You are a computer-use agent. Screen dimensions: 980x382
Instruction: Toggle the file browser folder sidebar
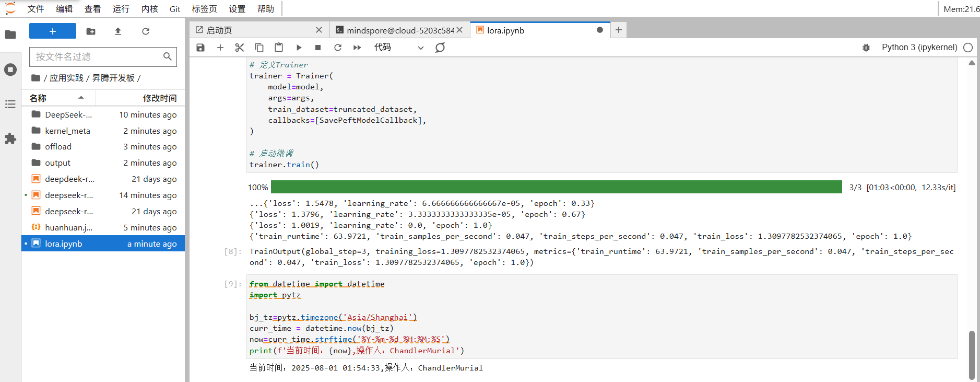(x=10, y=34)
